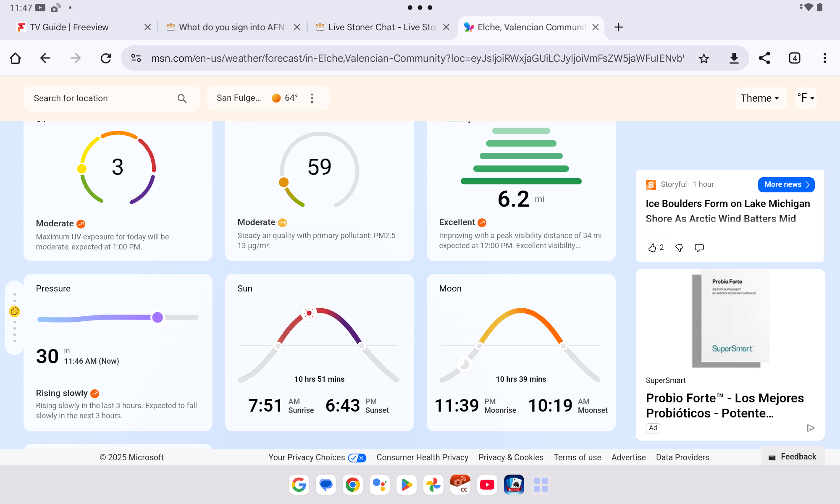Screen dimensions: 840x504
Task: Tap the AdChoices icon on SuperSmart ad
Action: point(811,428)
